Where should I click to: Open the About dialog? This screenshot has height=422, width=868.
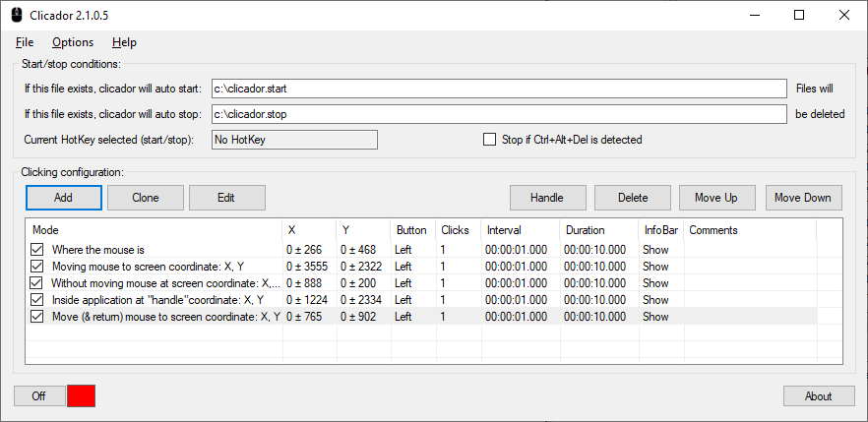[x=819, y=396]
